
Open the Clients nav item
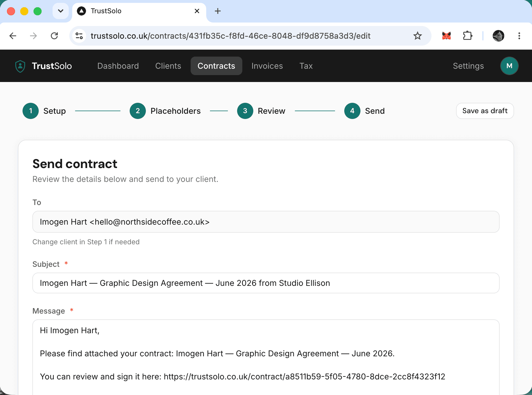point(168,66)
